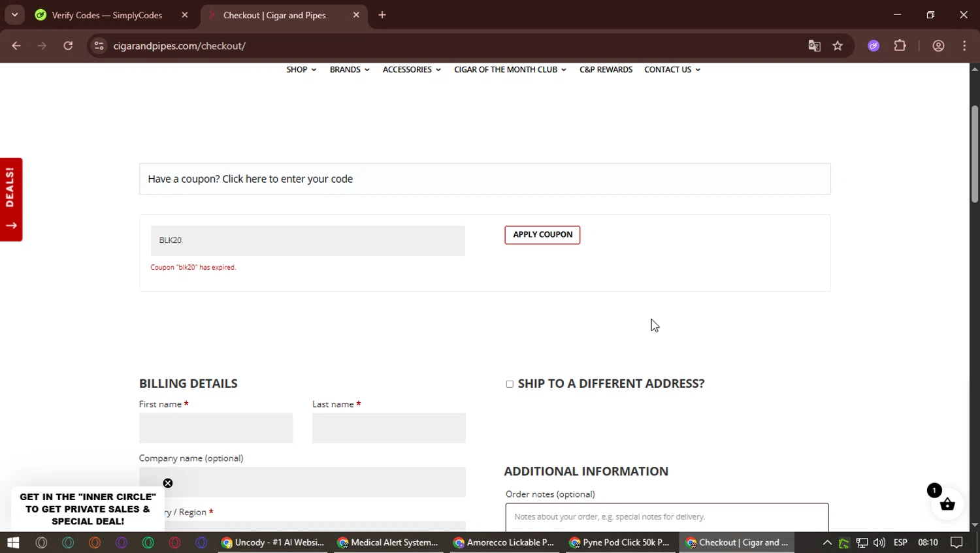Click the red circle taskbar icon
980x553 pixels.
(x=174, y=543)
